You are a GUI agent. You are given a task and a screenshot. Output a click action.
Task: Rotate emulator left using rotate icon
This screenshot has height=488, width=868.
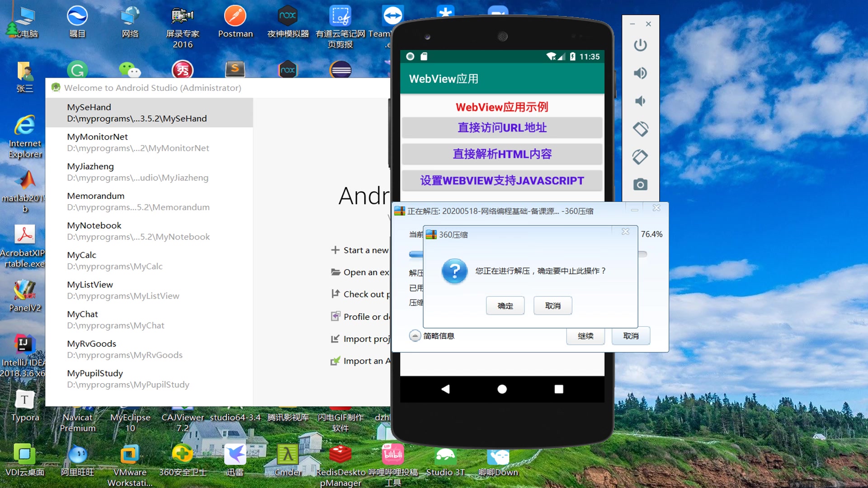[640, 129]
